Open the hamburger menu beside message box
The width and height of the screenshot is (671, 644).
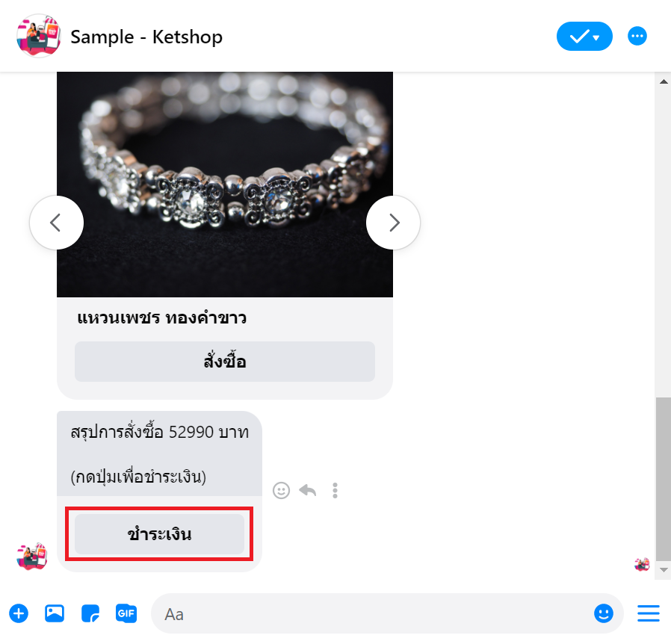coord(649,613)
